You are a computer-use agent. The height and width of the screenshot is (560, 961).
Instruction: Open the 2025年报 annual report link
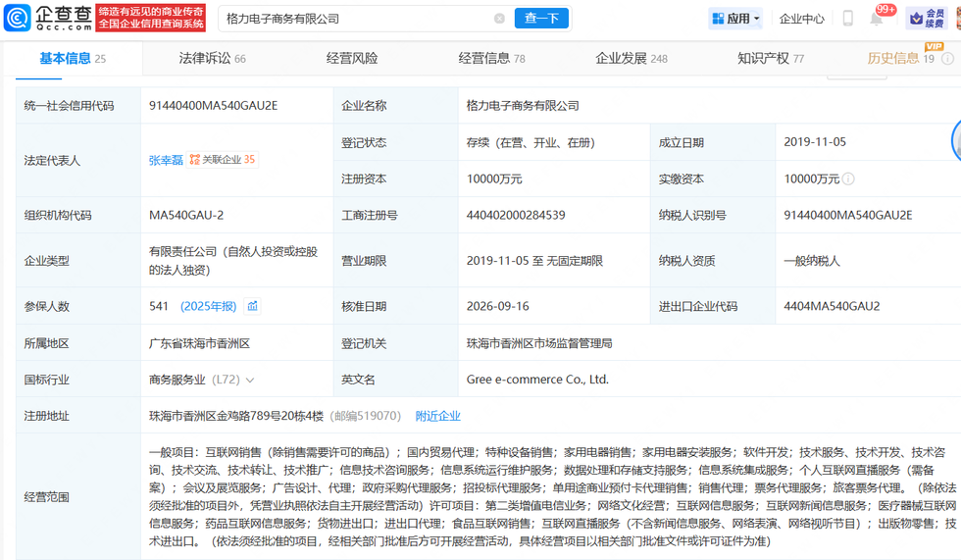click(208, 306)
